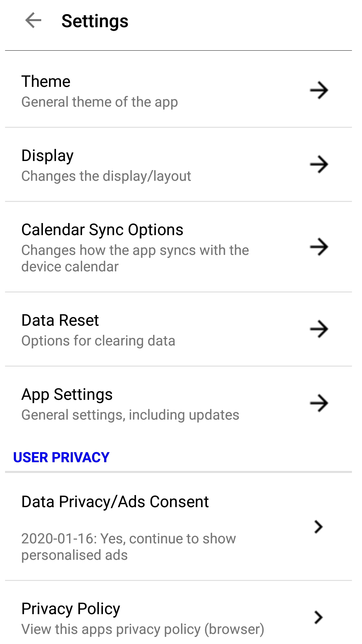Tap the Settings page title
Image resolution: width=362 pixels, height=644 pixels.
point(95,21)
